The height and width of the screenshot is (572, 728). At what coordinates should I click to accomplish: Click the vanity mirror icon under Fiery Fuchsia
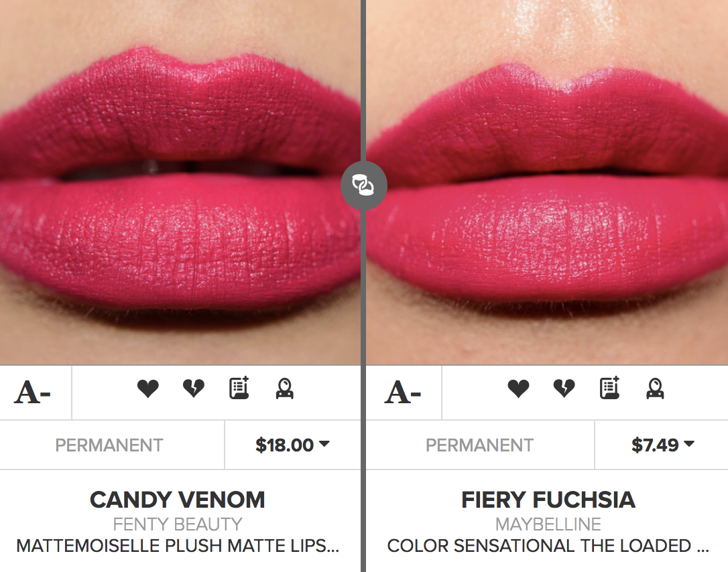click(x=655, y=388)
